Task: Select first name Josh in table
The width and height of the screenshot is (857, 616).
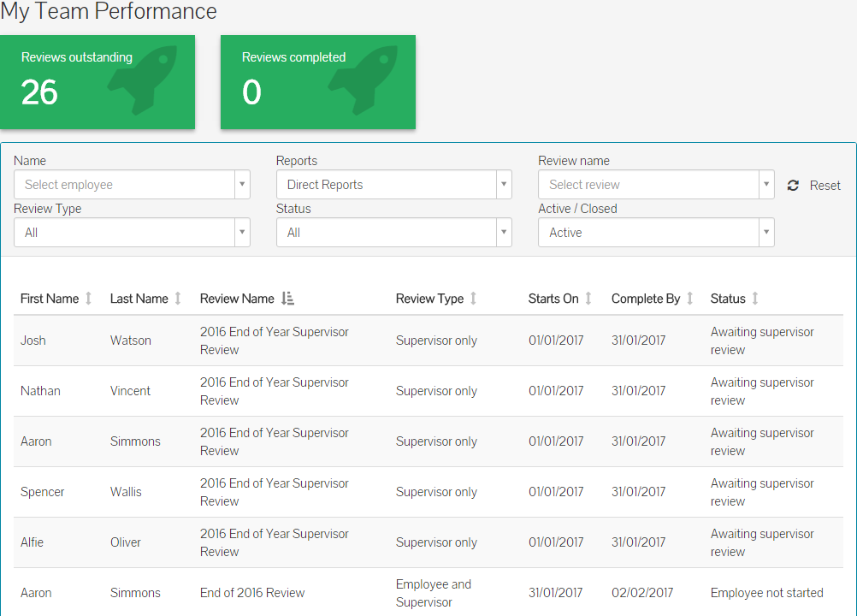Action: [33, 341]
